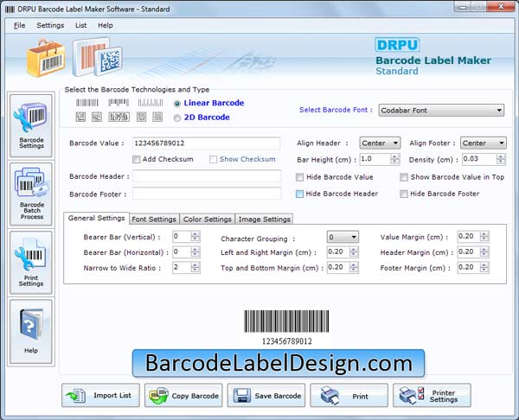Toggle the Hide Barcode Header checkbox

tap(299, 194)
